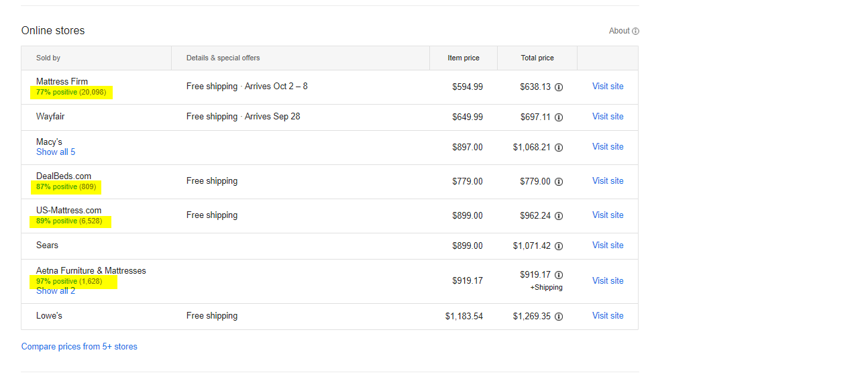Click the Online stores heading
This screenshot has width=868, height=381.
click(x=53, y=30)
